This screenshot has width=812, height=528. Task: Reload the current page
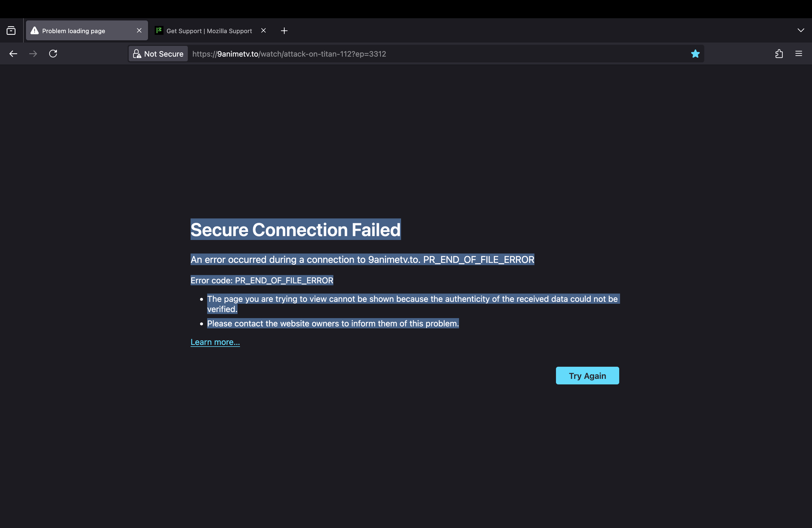53,54
